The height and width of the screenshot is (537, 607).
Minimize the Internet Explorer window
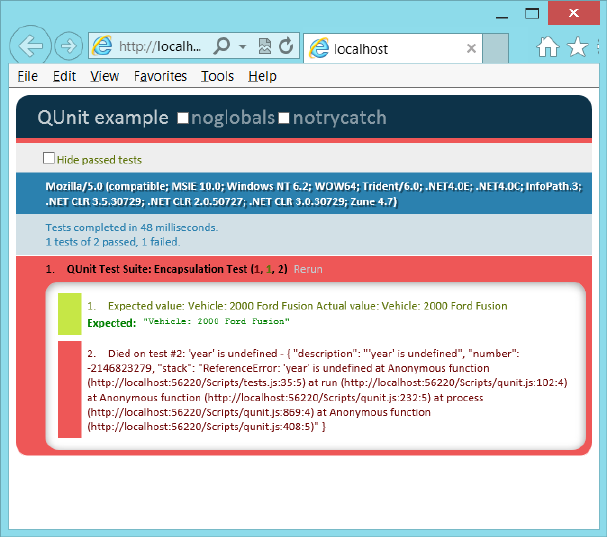pyautogui.click(x=502, y=17)
